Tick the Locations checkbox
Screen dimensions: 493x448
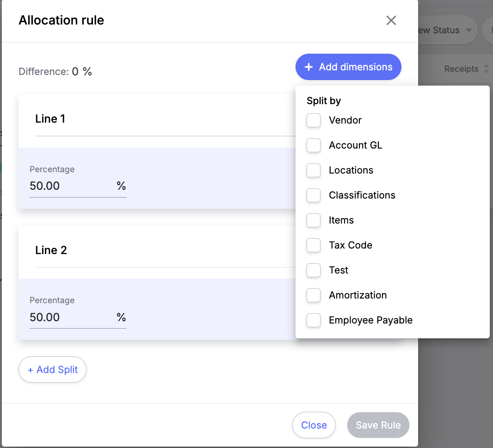[314, 170]
